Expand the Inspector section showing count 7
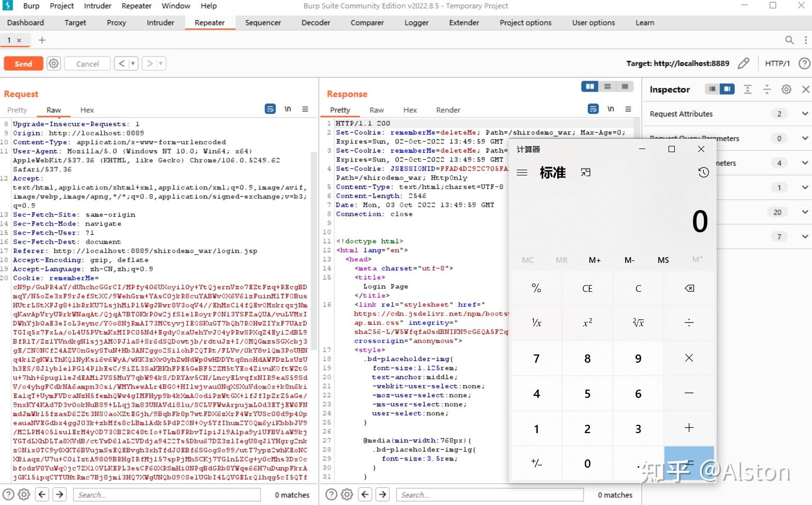Image resolution: width=812 pixels, height=505 pixels. pos(805,236)
